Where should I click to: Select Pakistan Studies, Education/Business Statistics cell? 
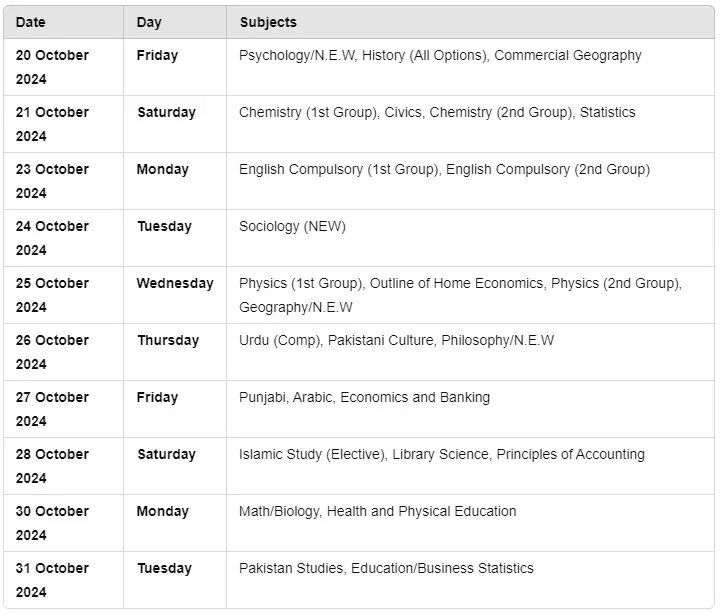(470, 580)
